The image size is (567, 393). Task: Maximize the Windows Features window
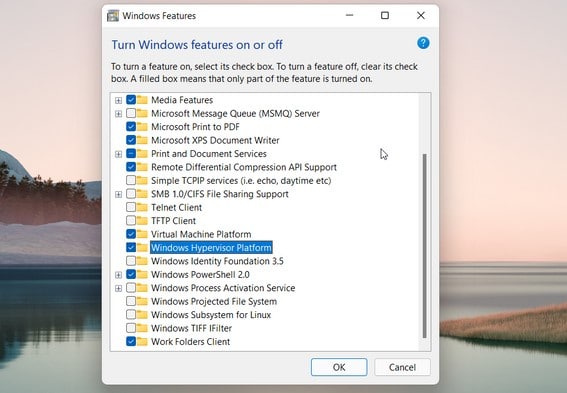pyautogui.click(x=385, y=15)
